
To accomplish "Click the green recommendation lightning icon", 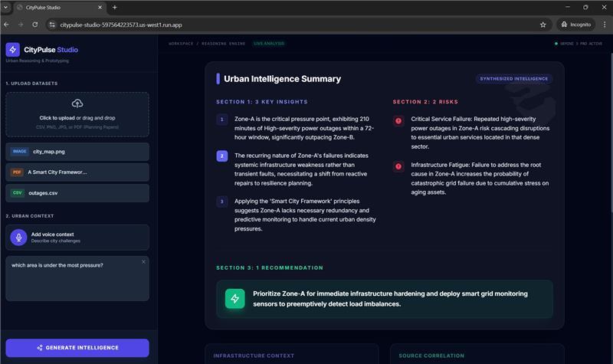I will point(234,299).
